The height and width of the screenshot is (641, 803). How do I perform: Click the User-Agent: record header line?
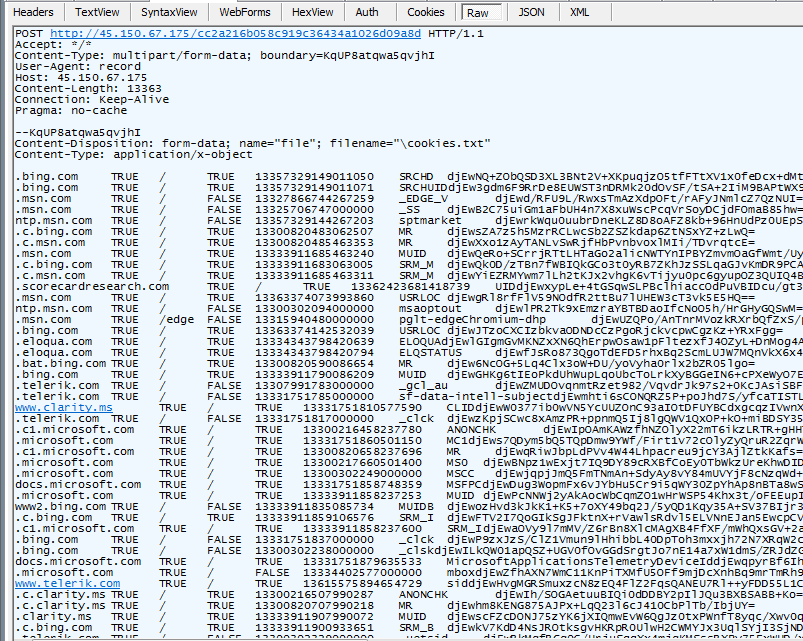coord(77,67)
